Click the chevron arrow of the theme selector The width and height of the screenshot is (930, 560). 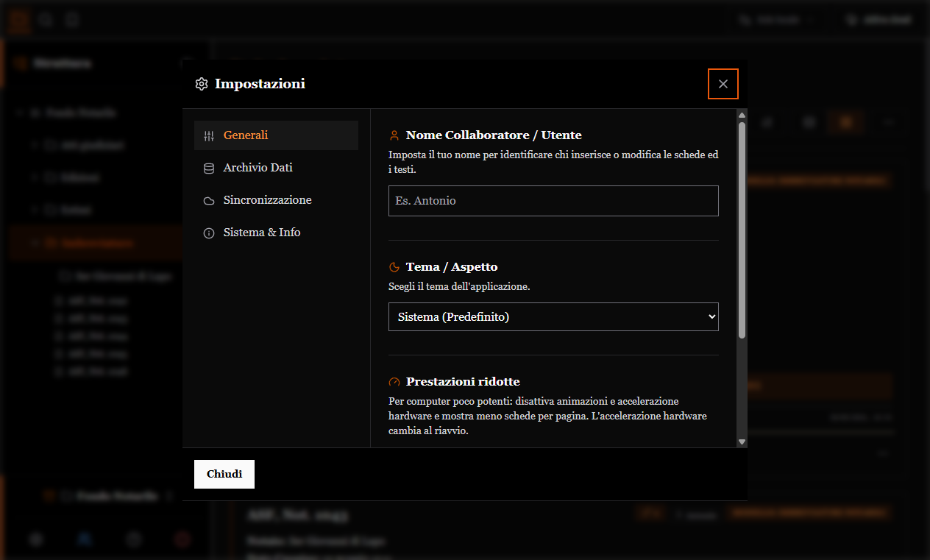pos(711,317)
